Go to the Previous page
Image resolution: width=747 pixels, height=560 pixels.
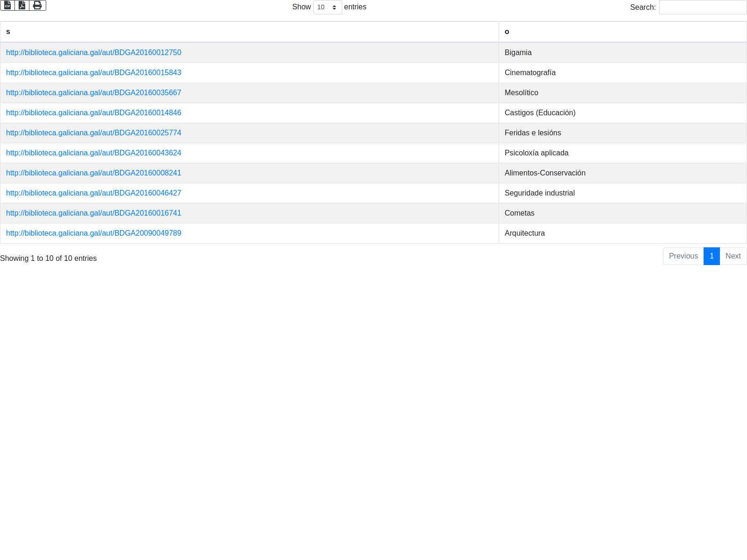pos(683,256)
